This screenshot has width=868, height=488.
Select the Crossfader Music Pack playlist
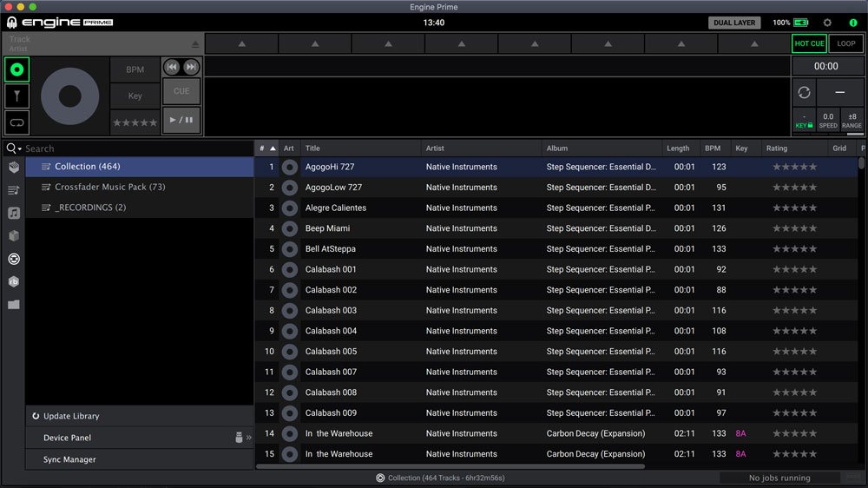click(x=109, y=187)
